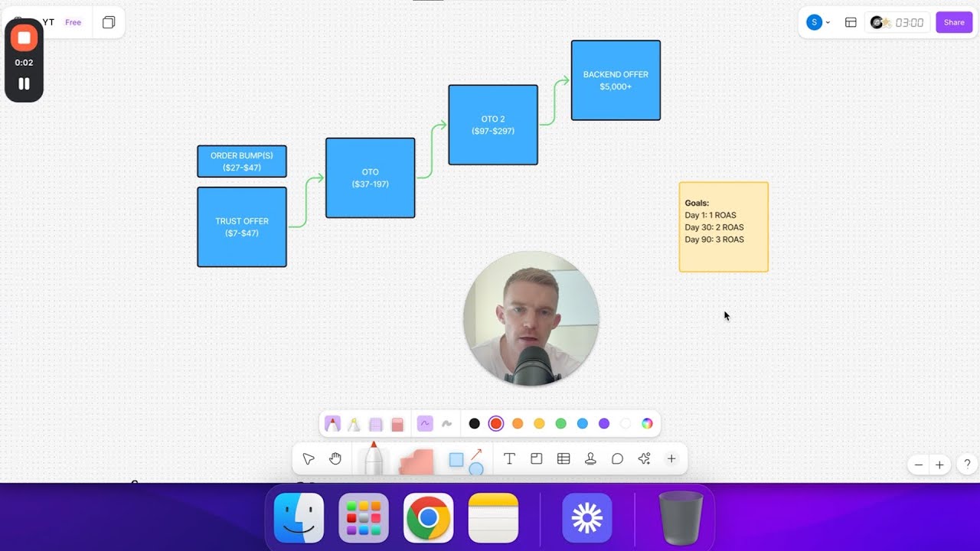This screenshot has height=551, width=980.
Task: Zoom out with the minus button
Action: click(x=919, y=465)
